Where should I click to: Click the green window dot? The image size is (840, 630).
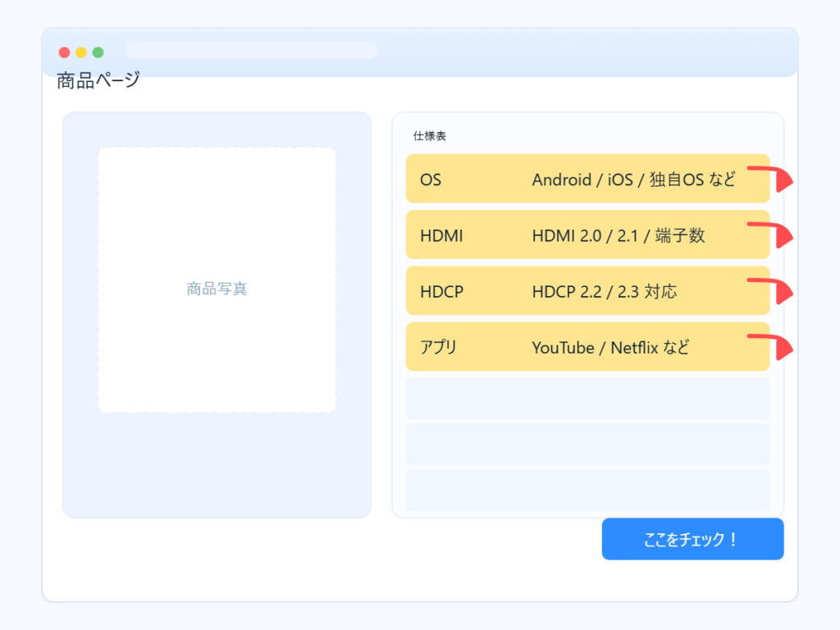98,52
